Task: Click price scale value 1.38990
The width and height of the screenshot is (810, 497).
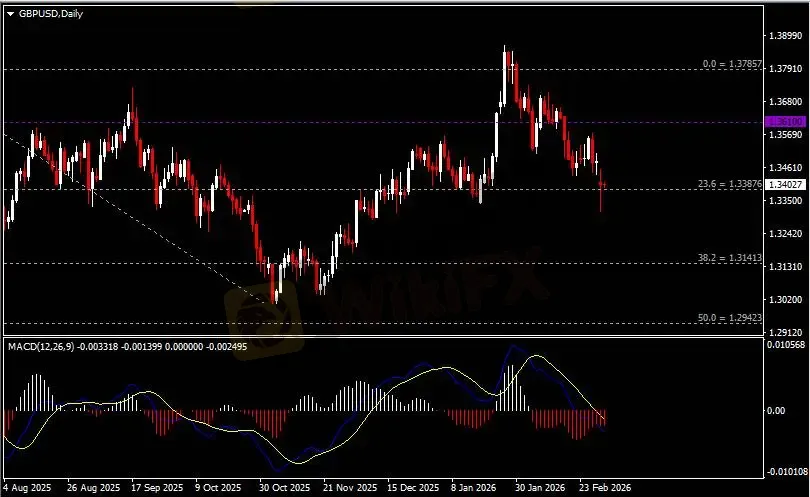Action: tap(785, 36)
